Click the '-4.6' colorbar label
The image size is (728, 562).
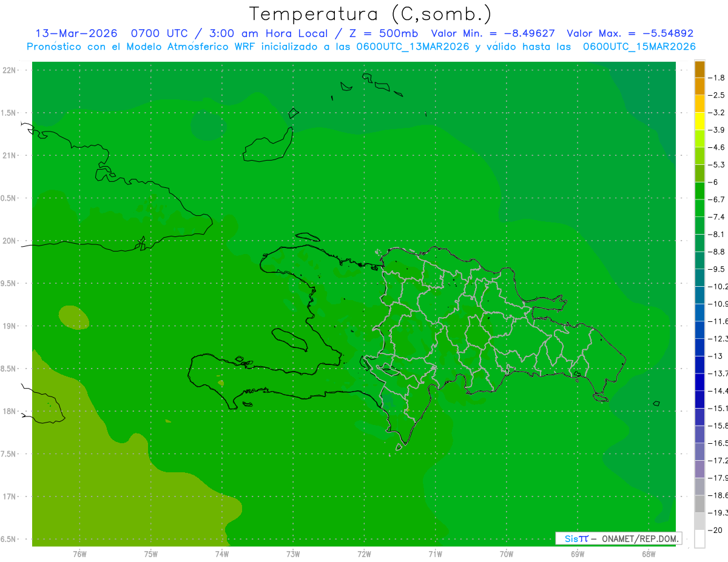(716, 147)
